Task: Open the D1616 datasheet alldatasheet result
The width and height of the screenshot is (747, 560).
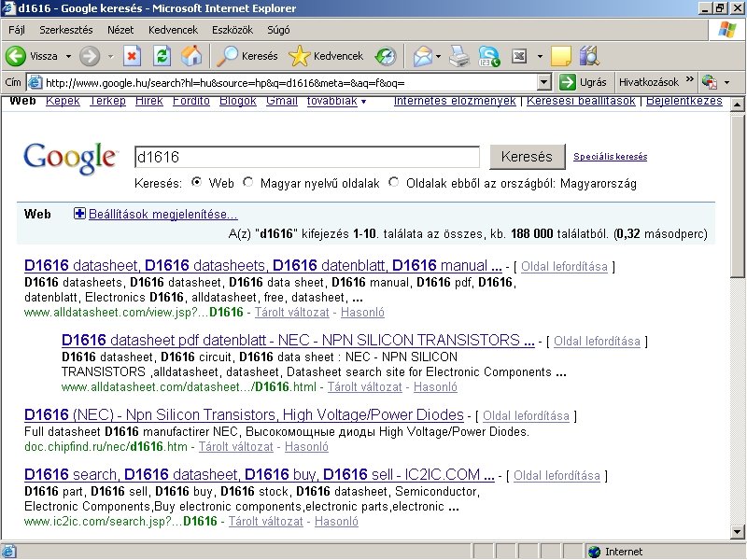Action: click(x=263, y=265)
